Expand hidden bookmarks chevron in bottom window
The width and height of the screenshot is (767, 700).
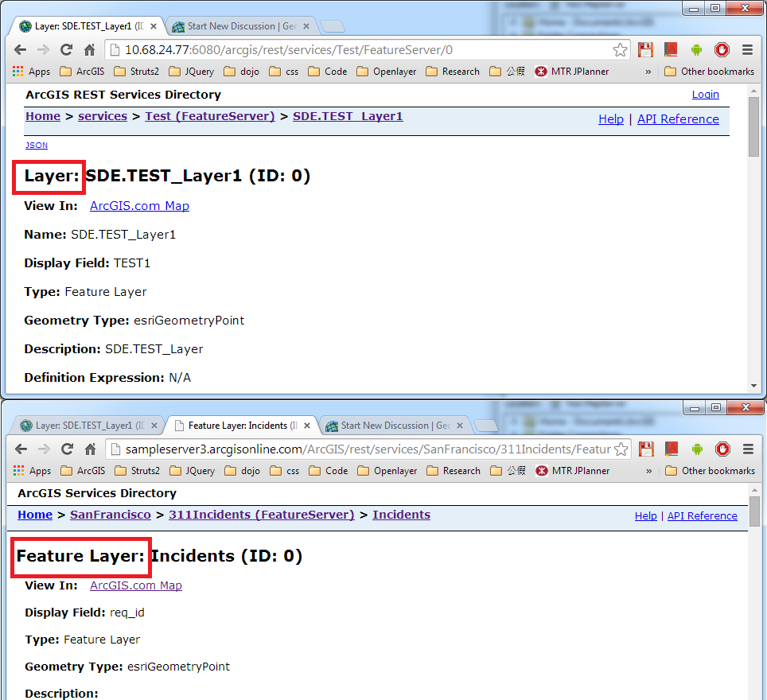(649, 471)
